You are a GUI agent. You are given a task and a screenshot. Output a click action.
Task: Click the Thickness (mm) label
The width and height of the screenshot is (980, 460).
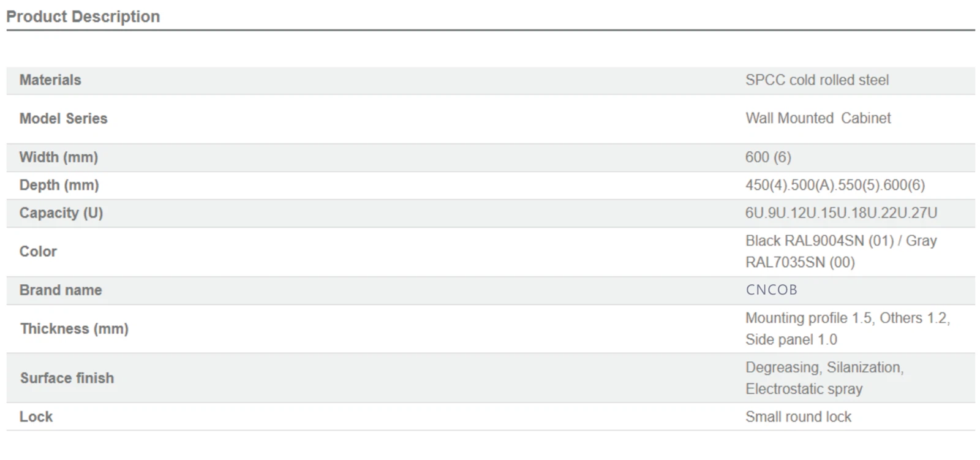pyautogui.click(x=74, y=329)
